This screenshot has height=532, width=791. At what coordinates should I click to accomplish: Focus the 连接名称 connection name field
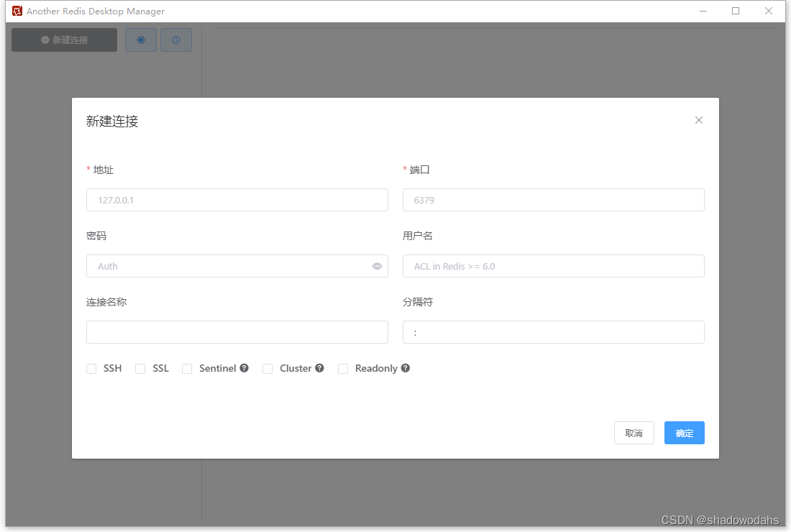point(237,332)
